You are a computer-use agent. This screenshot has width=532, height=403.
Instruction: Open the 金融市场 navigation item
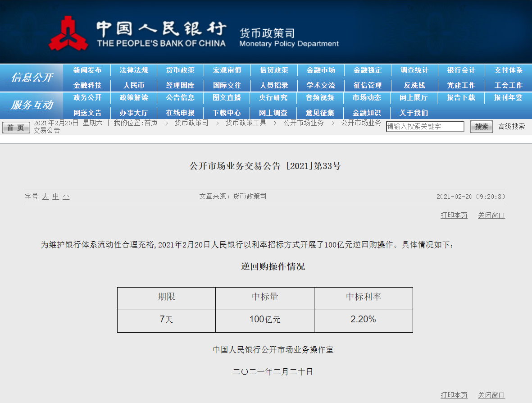pyautogui.click(x=321, y=70)
